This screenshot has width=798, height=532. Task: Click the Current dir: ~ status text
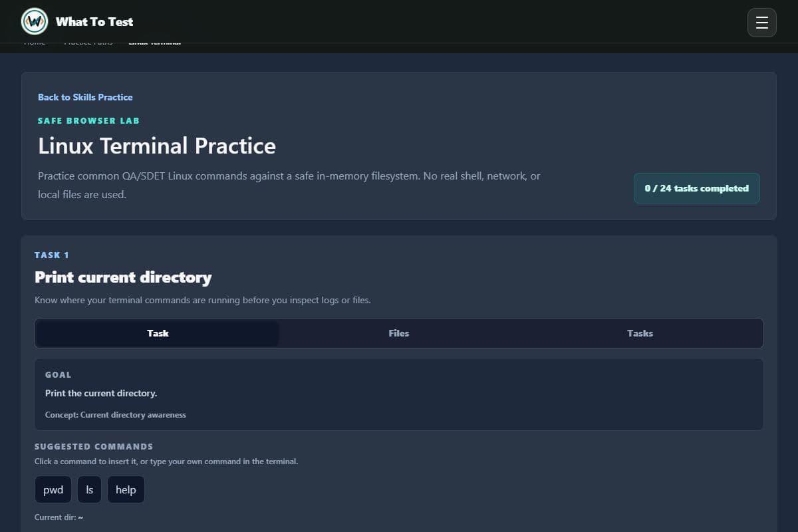coord(59,517)
